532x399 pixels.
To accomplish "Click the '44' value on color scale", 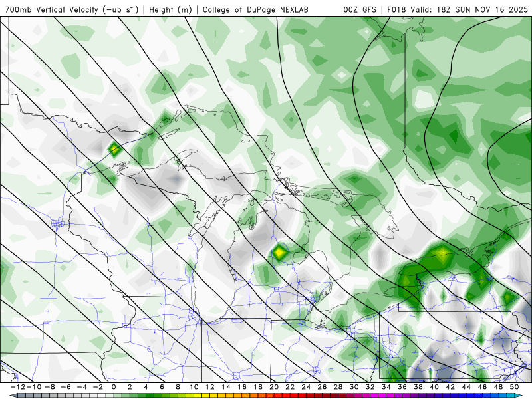I will click(x=466, y=387).
